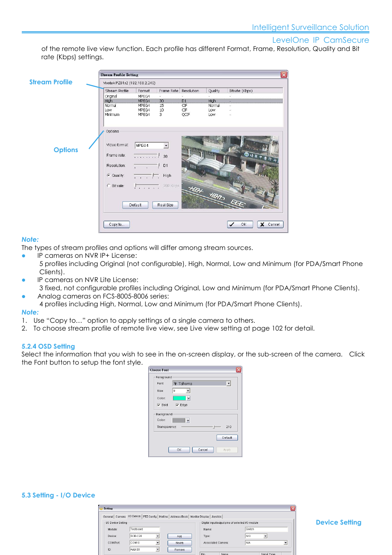
Task: Adjust the Transparency slider
Action: [x=201, y=427]
